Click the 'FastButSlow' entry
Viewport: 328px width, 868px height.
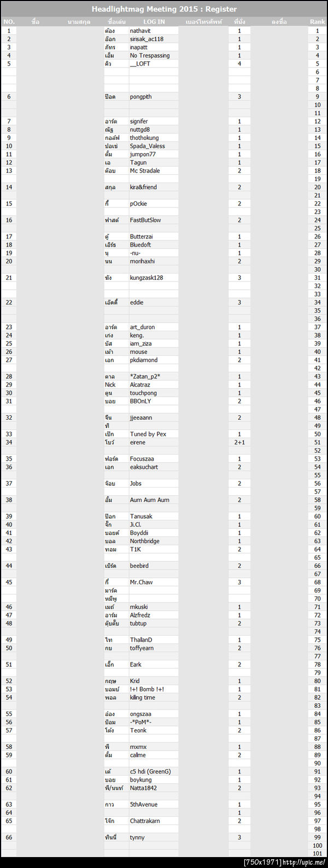[145, 220]
